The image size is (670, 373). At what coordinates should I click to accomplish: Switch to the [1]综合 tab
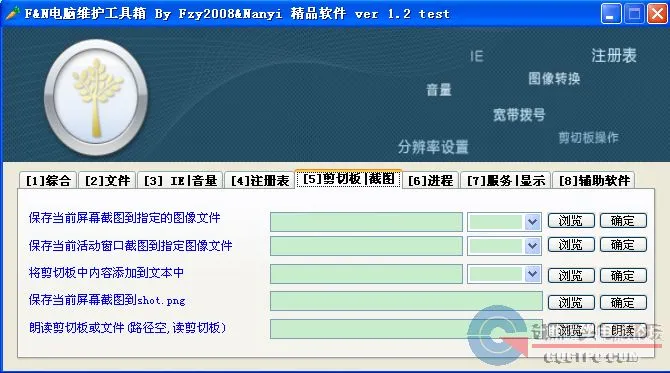coord(48,180)
